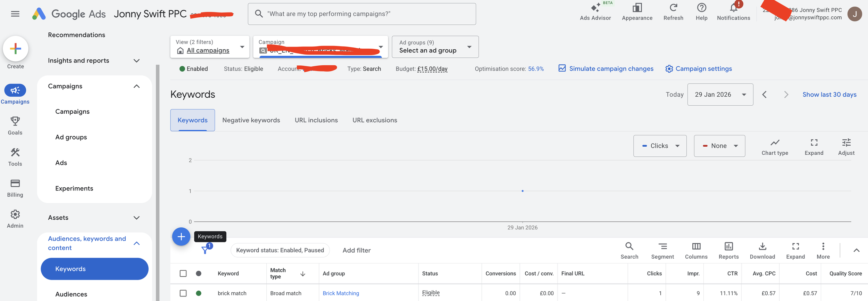Open Billing in the left rail
The height and width of the screenshot is (301, 868).
[15, 188]
